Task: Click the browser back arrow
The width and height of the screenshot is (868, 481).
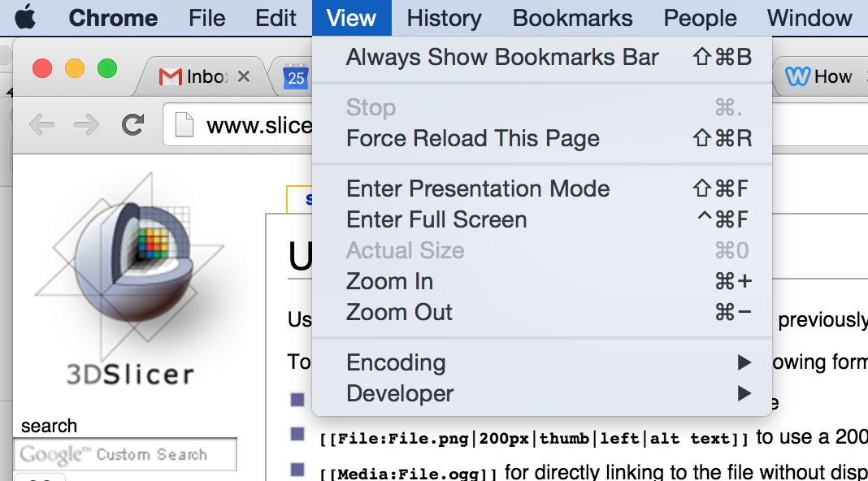Action: pyautogui.click(x=41, y=125)
